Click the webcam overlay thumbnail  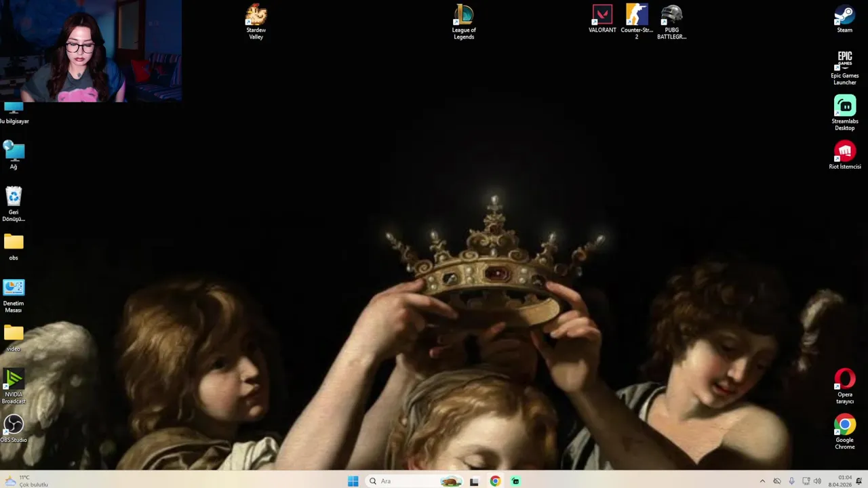pos(91,51)
